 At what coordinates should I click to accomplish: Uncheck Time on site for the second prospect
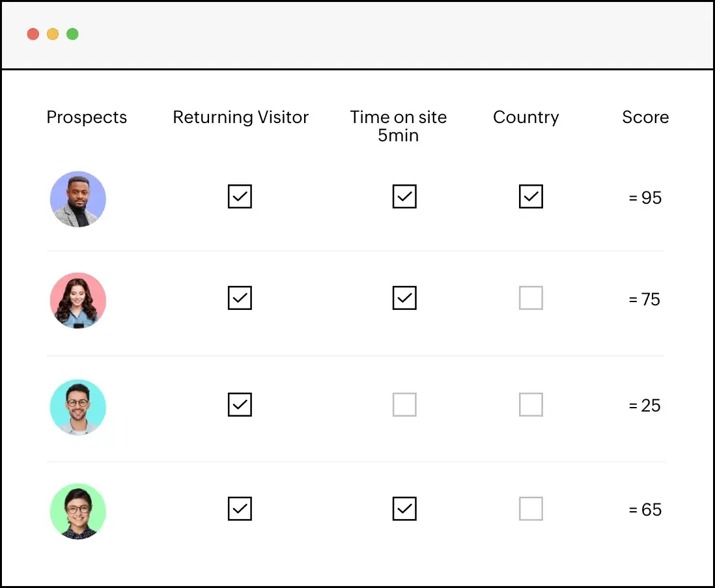[404, 298]
